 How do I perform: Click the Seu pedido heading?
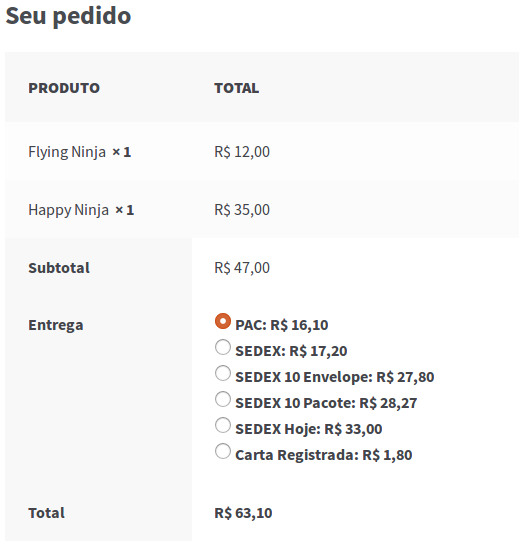pos(68,16)
